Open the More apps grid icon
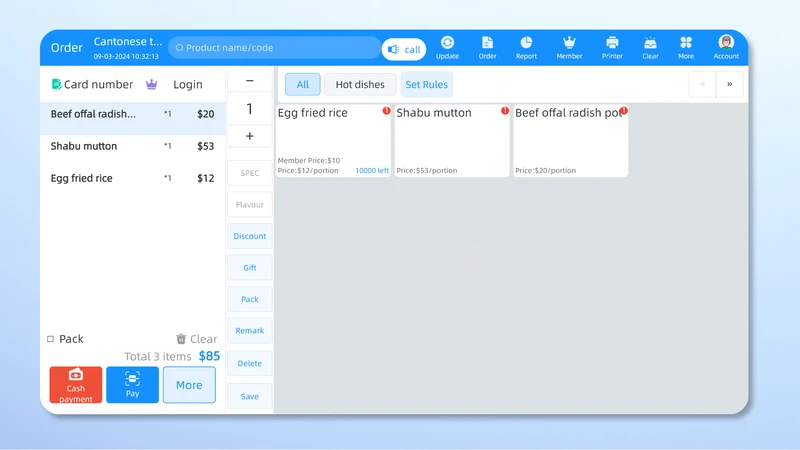Screen dimensions: 800x450 686,43
